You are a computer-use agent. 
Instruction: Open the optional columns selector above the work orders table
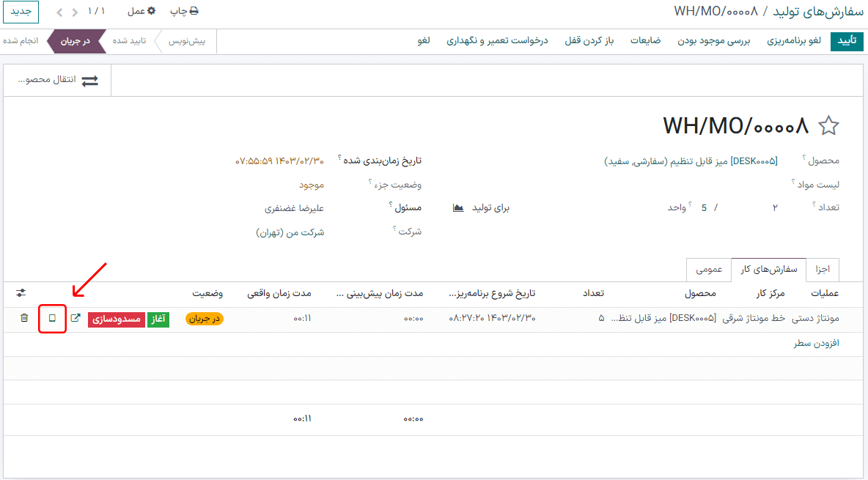click(x=20, y=292)
